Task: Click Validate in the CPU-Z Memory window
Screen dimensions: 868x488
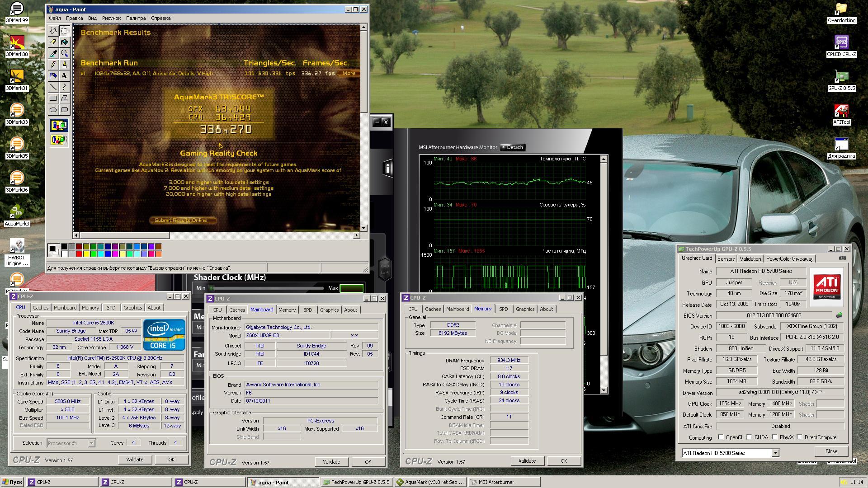Action: click(x=527, y=461)
